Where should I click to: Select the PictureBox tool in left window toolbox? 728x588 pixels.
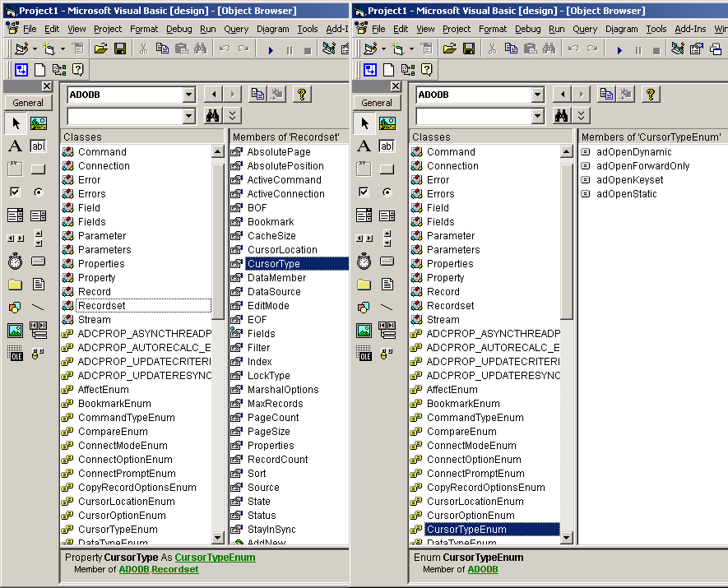[39, 123]
